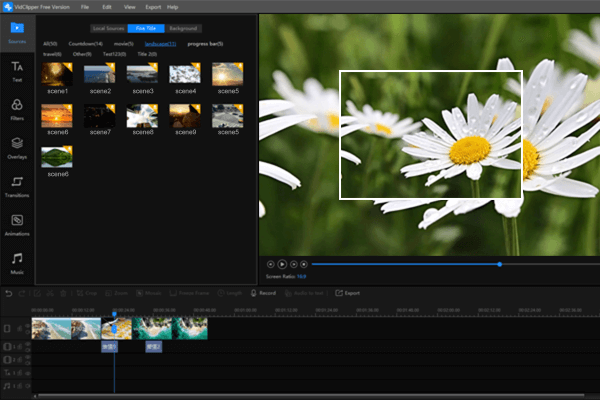This screenshot has width=600, height=400.
Task: Open the Animations panel
Action: pos(17,224)
